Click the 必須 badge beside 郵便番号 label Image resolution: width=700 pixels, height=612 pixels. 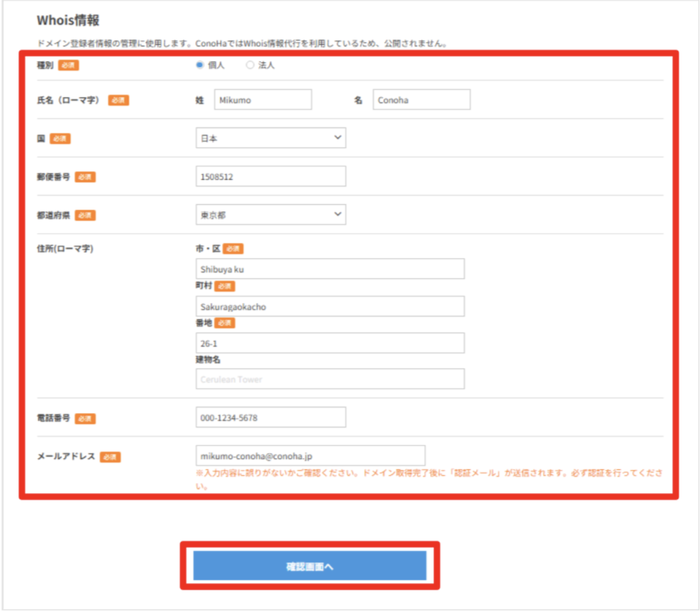(85, 177)
